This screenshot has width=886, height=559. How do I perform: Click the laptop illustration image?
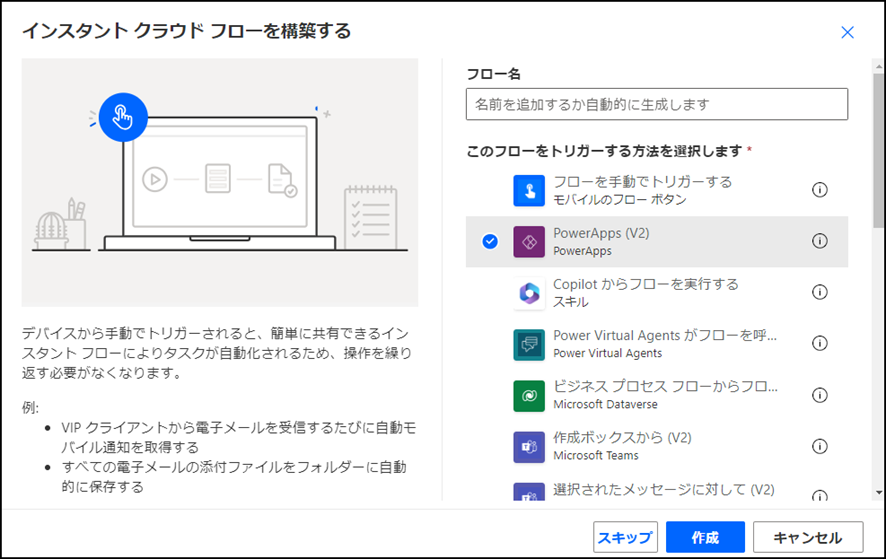point(220,182)
